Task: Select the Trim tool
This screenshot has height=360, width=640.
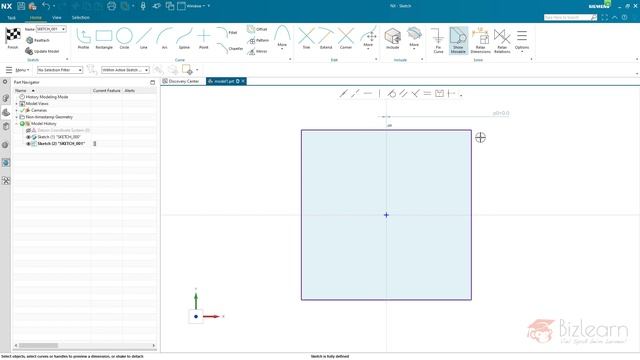Action: [x=306, y=38]
